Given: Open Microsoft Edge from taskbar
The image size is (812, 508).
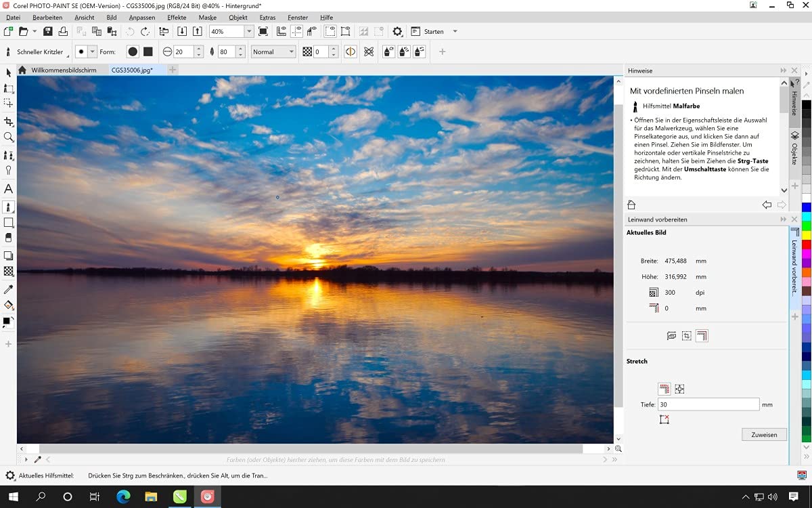Looking at the screenshot, I should 123,496.
